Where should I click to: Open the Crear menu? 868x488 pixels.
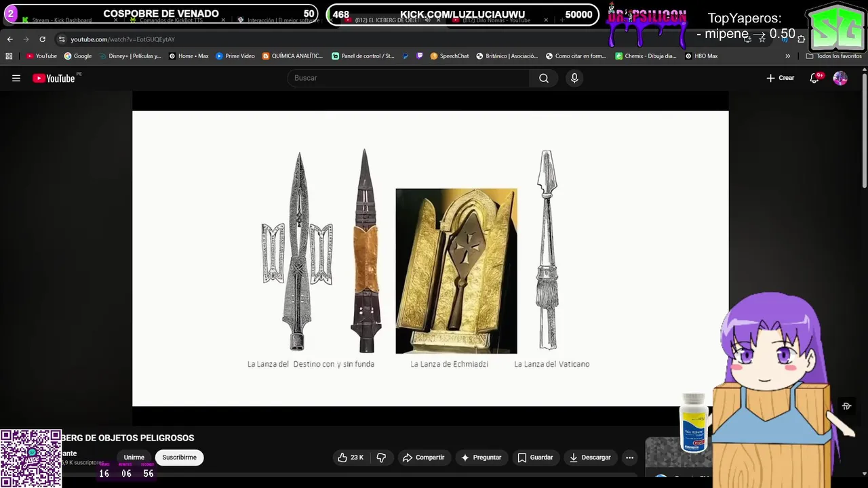coord(781,78)
